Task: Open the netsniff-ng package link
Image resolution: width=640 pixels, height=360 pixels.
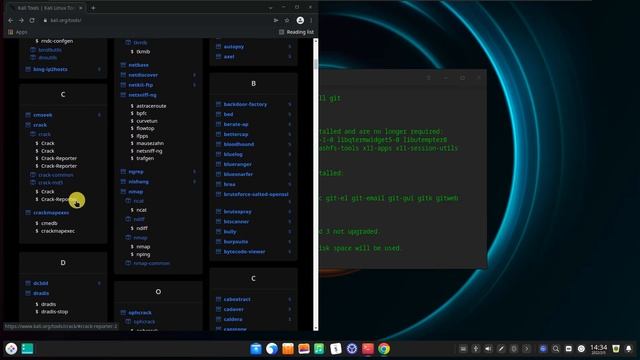Action: coord(142,95)
